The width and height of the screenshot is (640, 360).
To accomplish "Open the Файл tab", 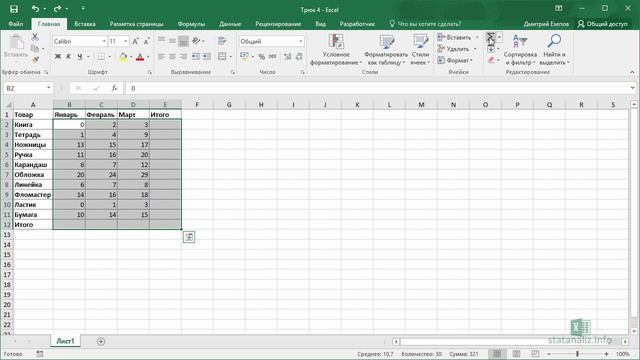I will (16, 24).
